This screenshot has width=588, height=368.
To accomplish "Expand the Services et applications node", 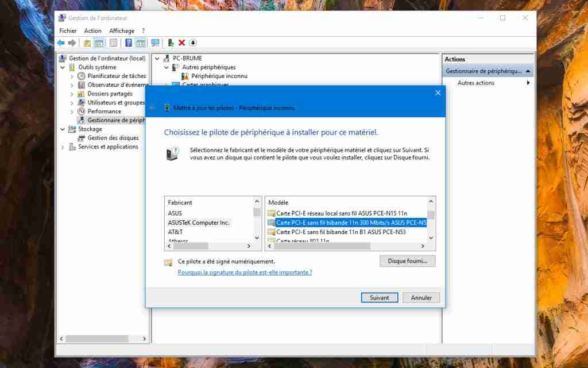I will (x=61, y=147).
